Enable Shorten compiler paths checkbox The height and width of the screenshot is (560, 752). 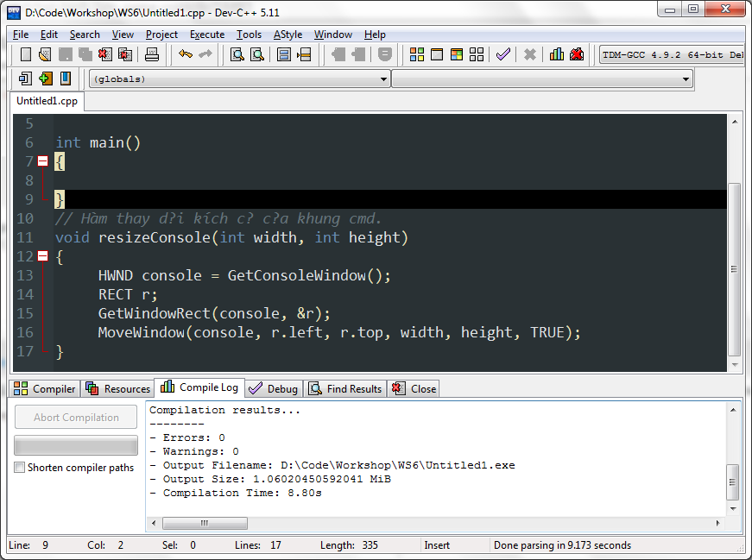20,468
